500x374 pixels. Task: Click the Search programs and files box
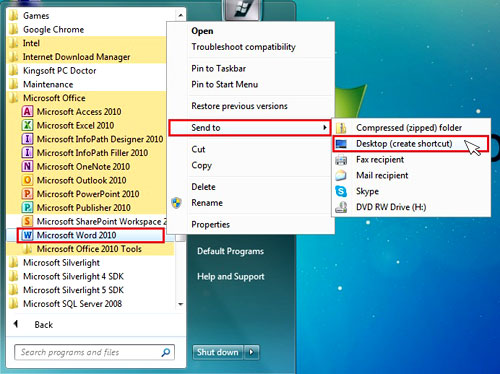pos(94,352)
